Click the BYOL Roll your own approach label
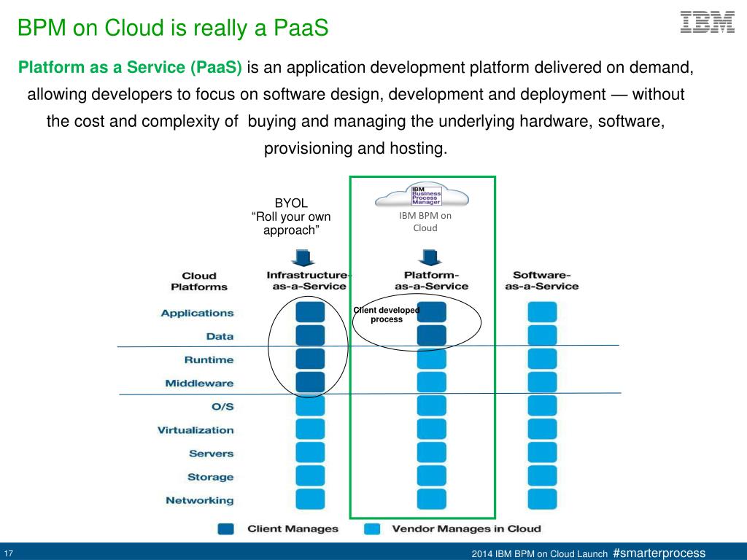Screen dimensions: 747x560 point(291,217)
